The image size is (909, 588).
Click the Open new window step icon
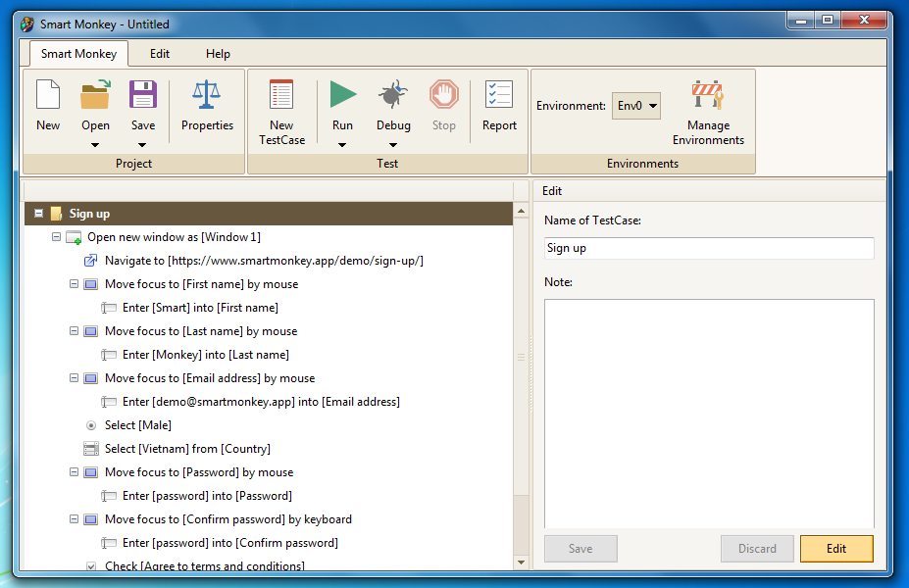(74, 237)
